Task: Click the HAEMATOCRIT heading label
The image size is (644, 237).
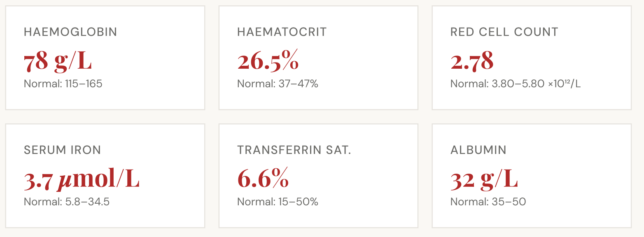Action: click(x=282, y=32)
